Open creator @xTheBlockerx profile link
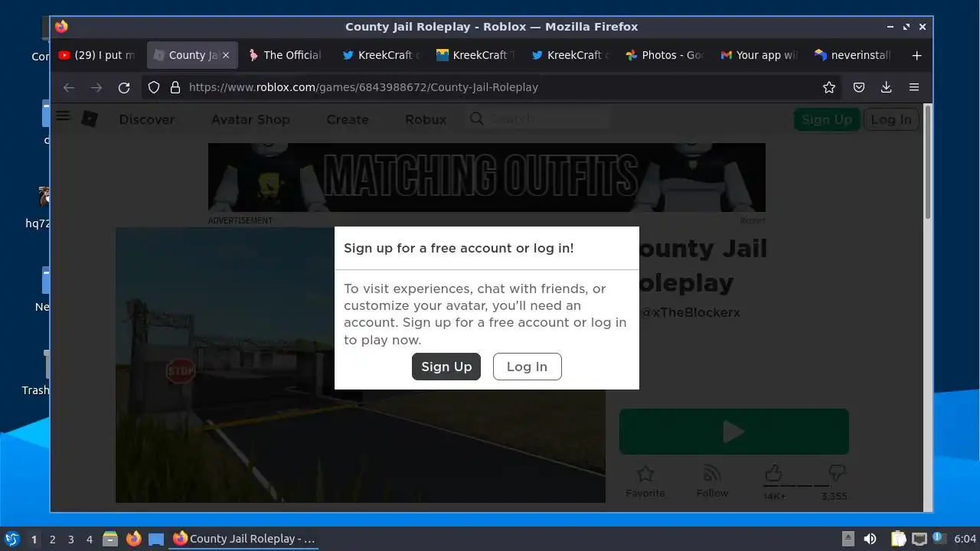Image resolution: width=980 pixels, height=551 pixels. pos(690,312)
